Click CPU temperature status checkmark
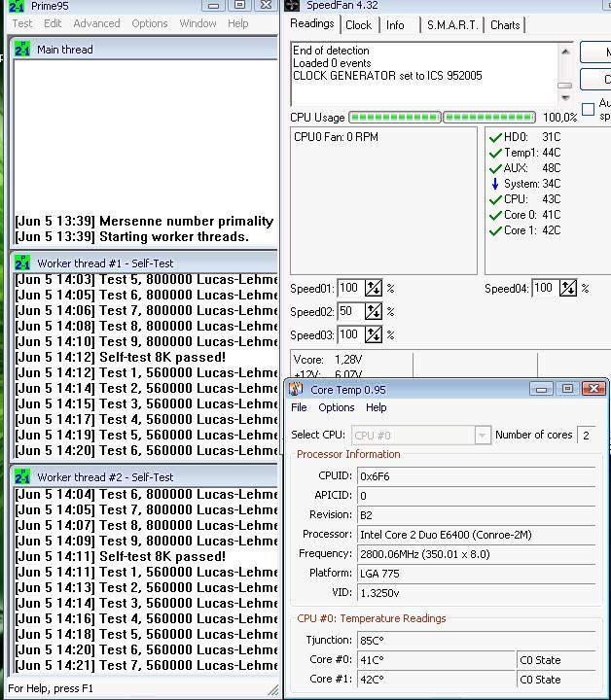611x700 pixels. coord(495,199)
